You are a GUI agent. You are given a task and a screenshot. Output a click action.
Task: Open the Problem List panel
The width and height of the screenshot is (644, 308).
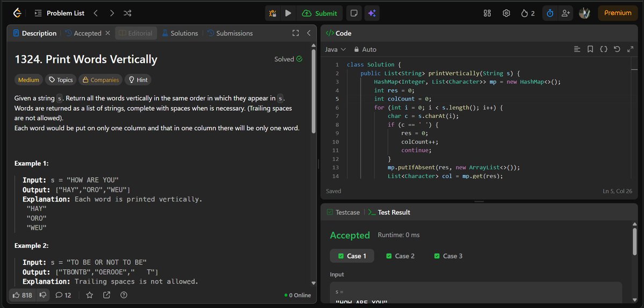tap(60, 13)
